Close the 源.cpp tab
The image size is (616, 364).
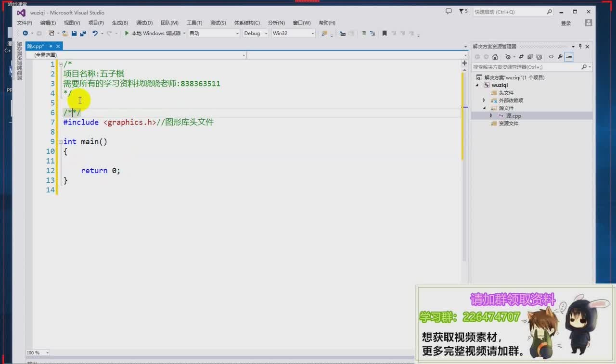coord(58,46)
